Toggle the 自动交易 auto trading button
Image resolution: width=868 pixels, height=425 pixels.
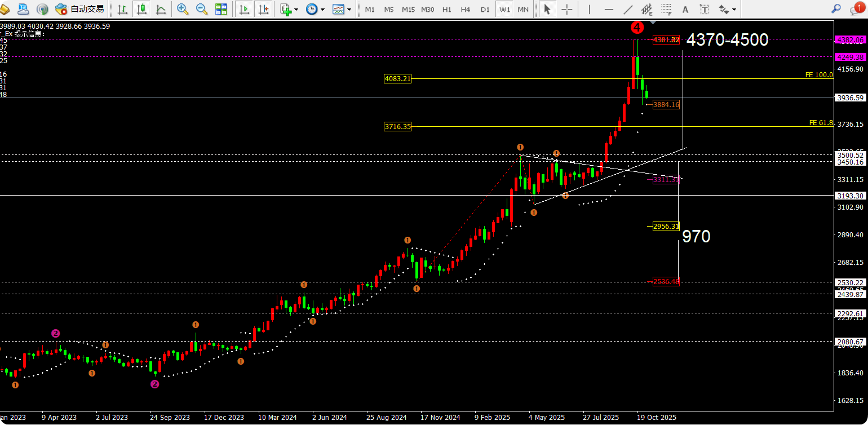coord(79,9)
